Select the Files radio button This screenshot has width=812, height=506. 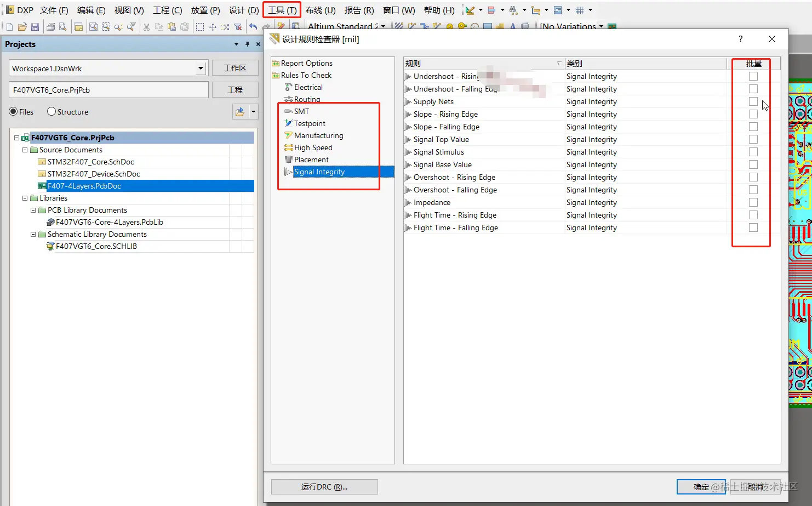[13, 112]
